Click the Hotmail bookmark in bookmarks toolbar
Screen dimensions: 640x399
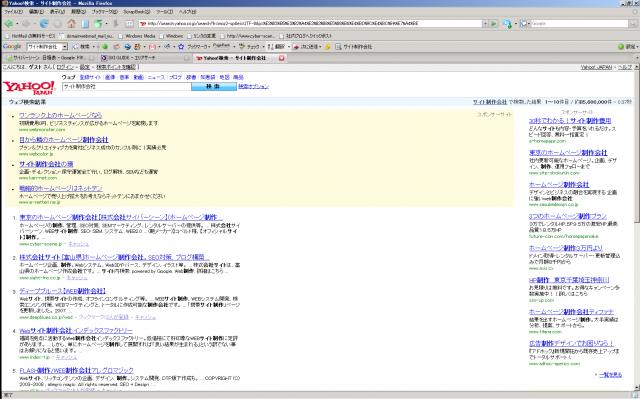pyautogui.click(x=29, y=36)
